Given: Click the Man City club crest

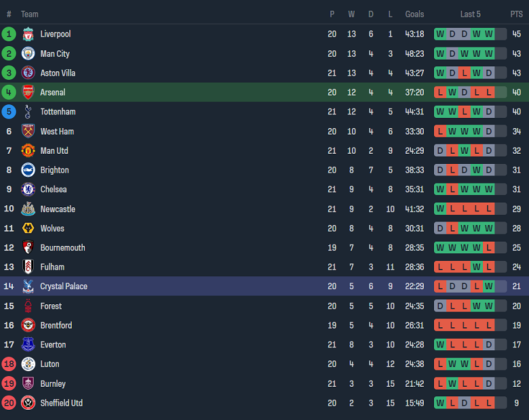Looking at the screenshot, I should (28, 54).
